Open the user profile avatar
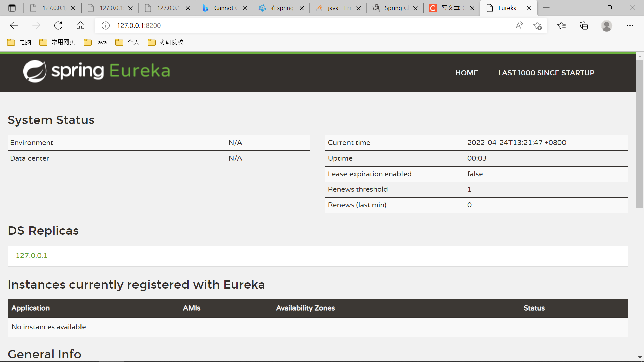644x362 pixels. (606, 26)
